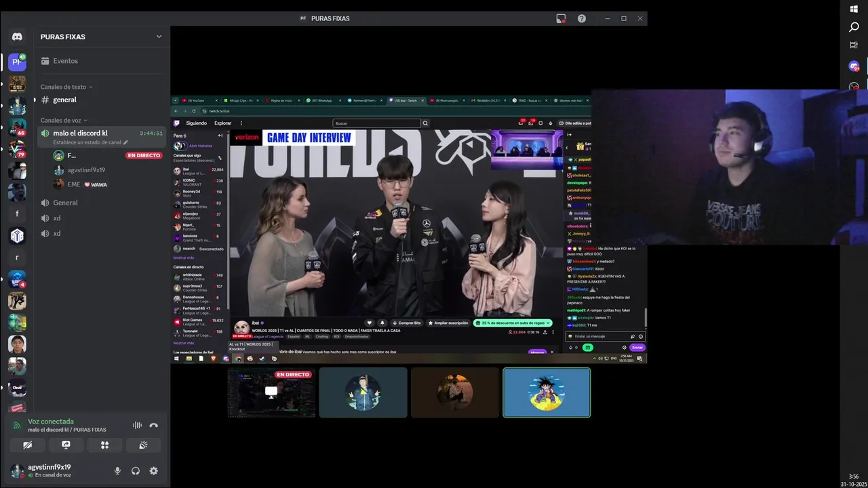Viewport: 868px width, 488px height.
Task: Open the #general text channel
Action: point(102,100)
